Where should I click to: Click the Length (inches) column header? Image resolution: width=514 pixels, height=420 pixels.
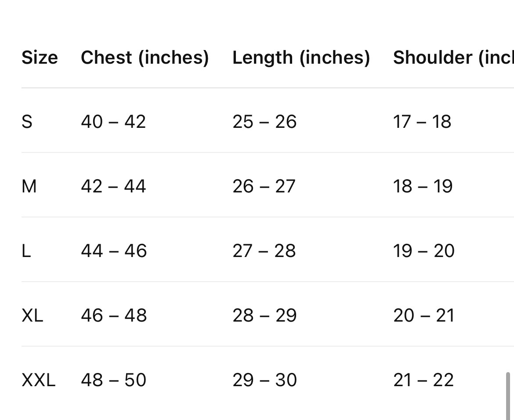tap(301, 58)
